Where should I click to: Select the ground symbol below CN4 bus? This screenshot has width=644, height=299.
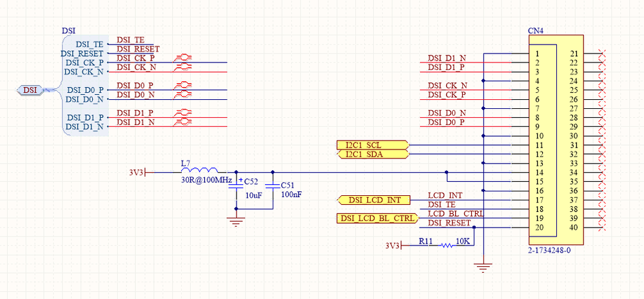tap(484, 267)
